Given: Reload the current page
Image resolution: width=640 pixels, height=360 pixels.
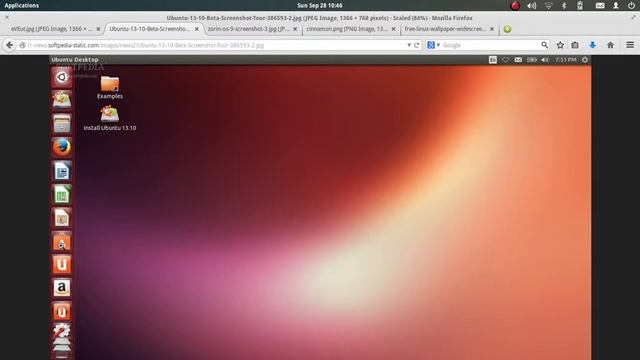Looking at the screenshot, I should [x=416, y=45].
